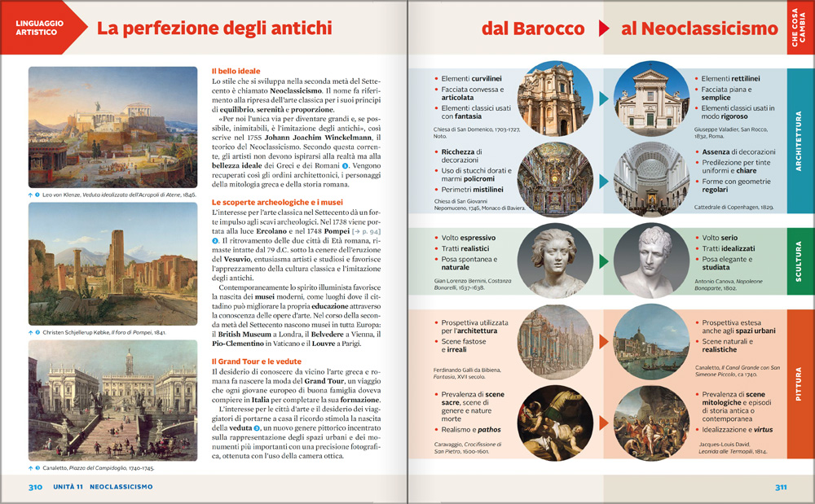Open the Acropolis of Athens painting
Screen dimensions: 815x504
click(112, 127)
